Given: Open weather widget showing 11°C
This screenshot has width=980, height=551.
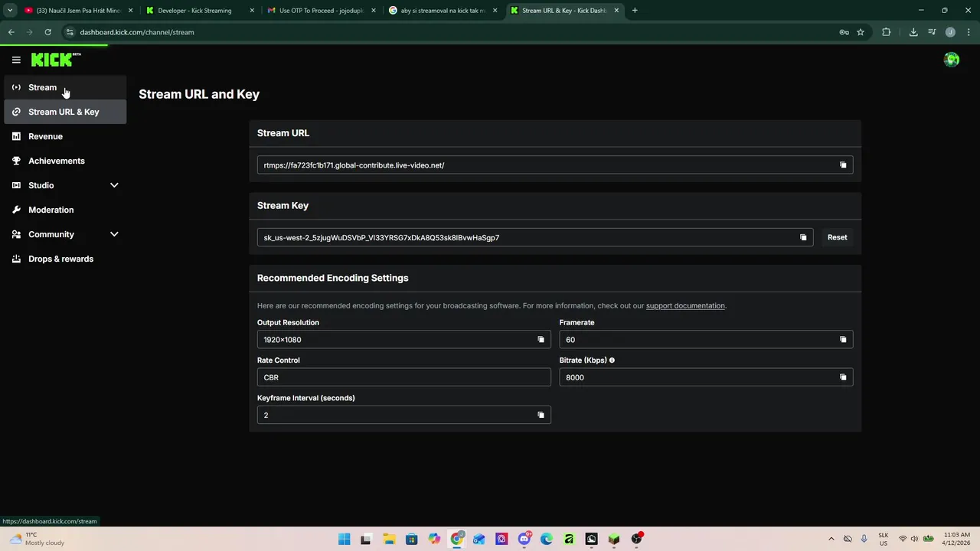Looking at the screenshot, I should click(37, 539).
